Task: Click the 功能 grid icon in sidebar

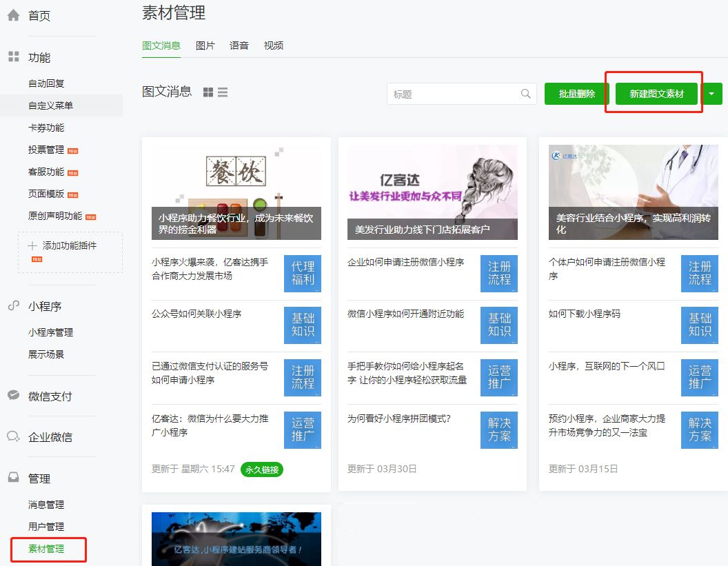Action: pyautogui.click(x=14, y=57)
